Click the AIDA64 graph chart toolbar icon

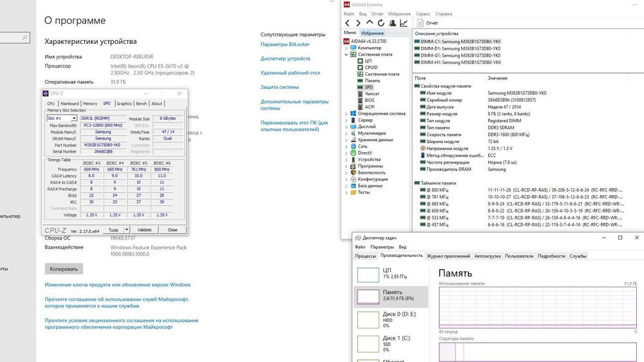tap(404, 23)
